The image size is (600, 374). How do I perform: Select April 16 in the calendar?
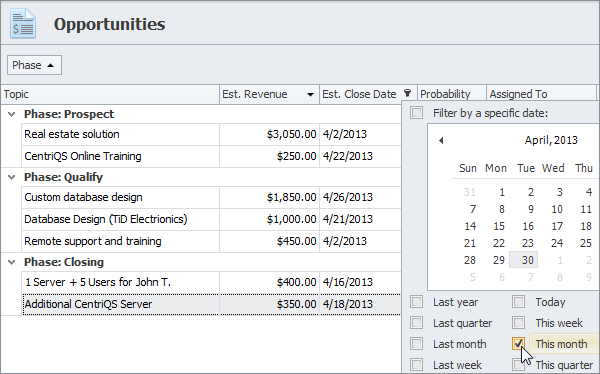pyautogui.click(x=528, y=226)
